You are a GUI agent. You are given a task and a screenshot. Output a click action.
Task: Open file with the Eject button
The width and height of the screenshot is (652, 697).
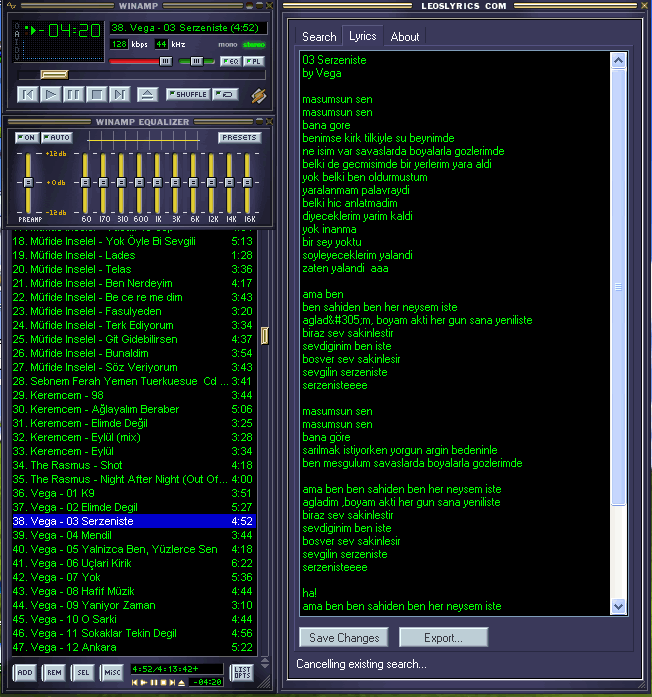pos(148,94)
